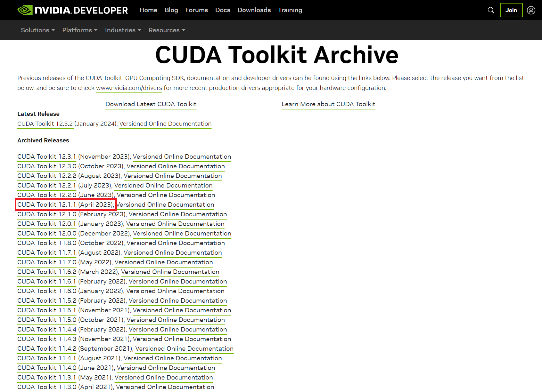Open CUDA Toolkit 11.4.0 link
Viewport: 542px width, 392px height.
(47, 368)
